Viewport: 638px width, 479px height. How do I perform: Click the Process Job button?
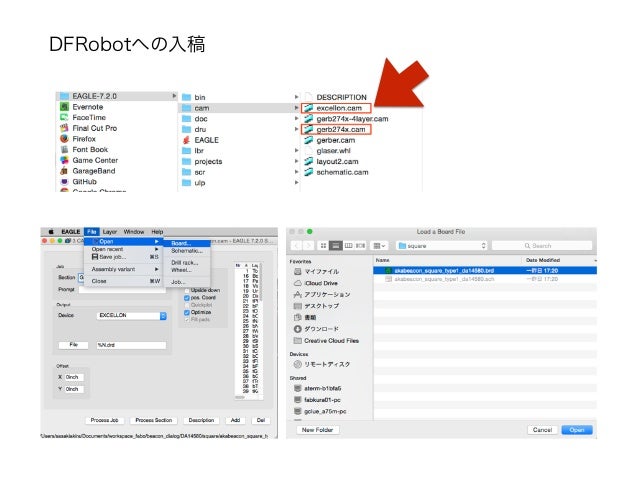(105, 420)
